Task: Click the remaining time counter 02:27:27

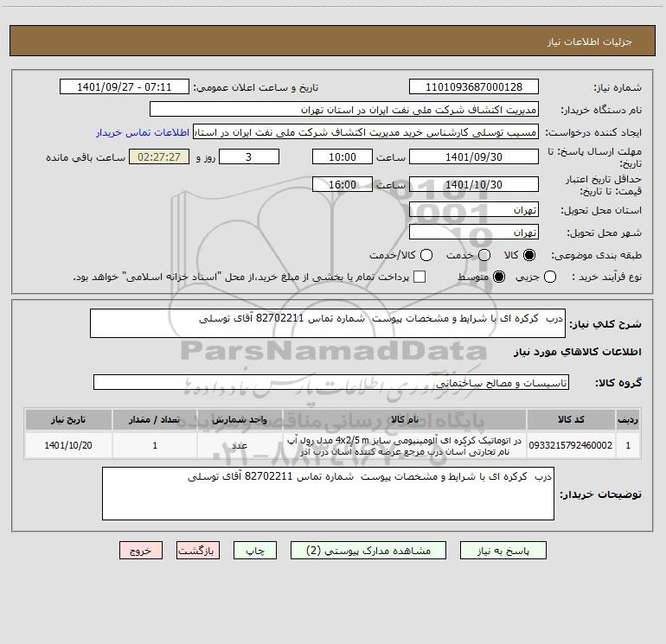Action: [159, 156]
